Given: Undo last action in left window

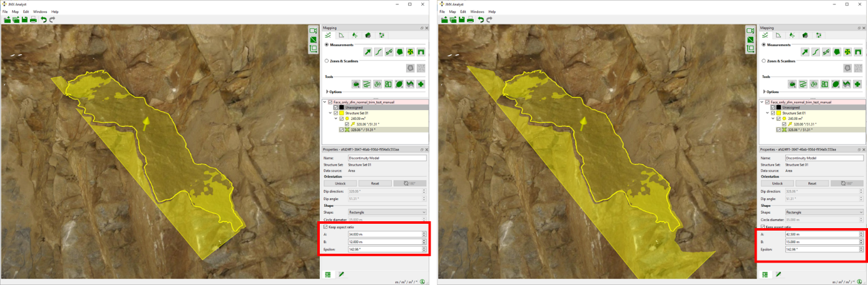Looking at the screenshot, I should tap(43, 19).
